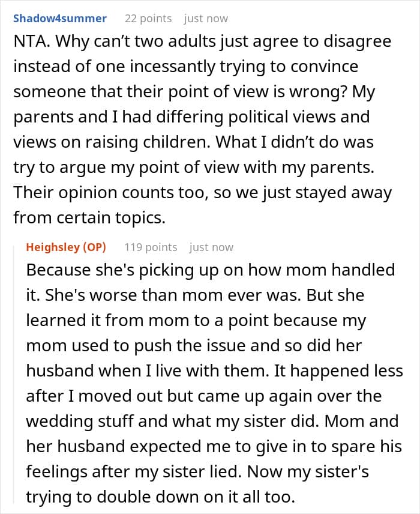
Task: Click the "119 points" score
Action: [151, 247]
